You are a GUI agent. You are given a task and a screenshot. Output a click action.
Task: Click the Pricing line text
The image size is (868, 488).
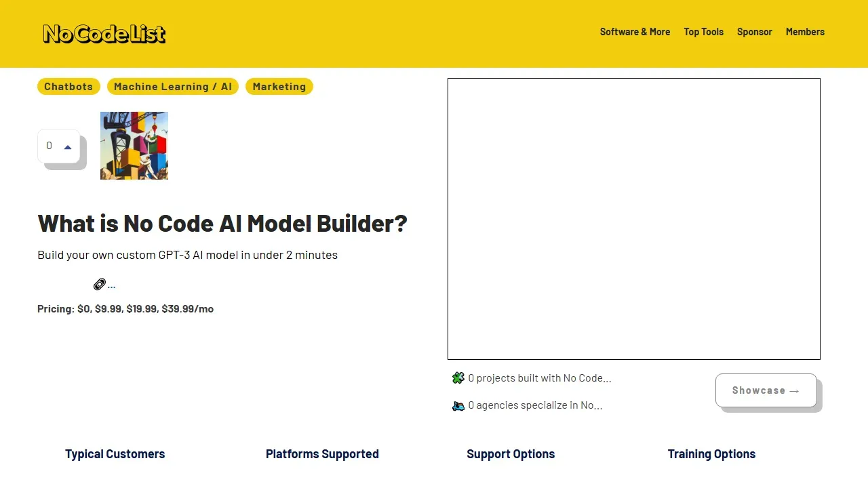click(x=125, y=309)
